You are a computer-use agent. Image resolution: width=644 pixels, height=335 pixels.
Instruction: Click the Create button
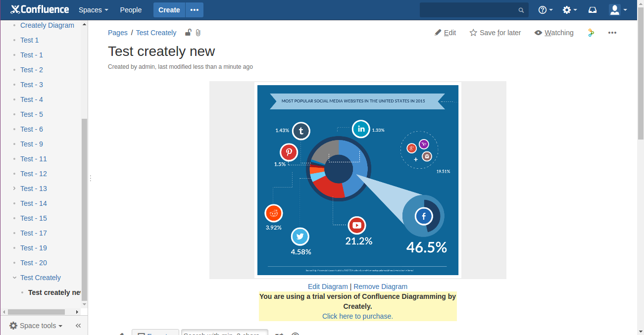[169, 10]
